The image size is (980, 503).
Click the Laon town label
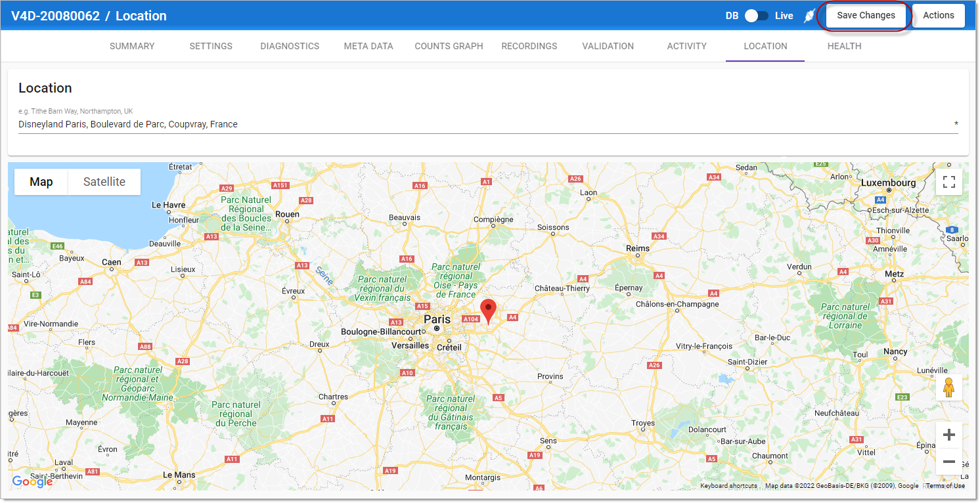click(x=589, y=193)
